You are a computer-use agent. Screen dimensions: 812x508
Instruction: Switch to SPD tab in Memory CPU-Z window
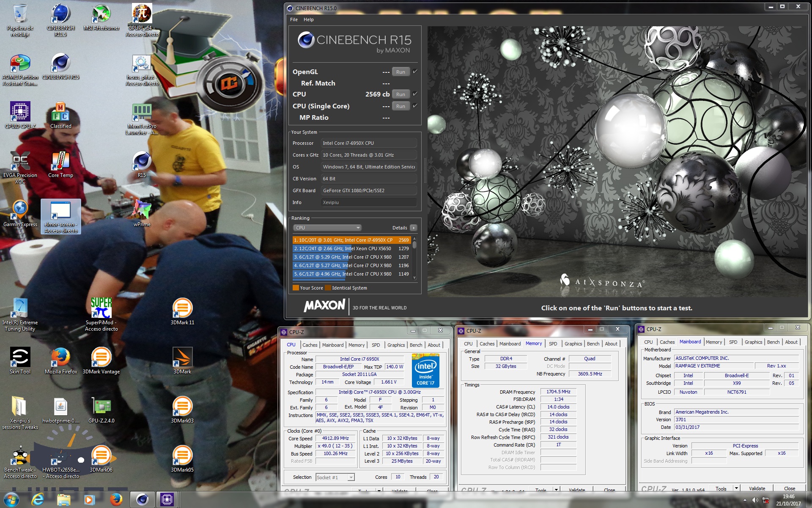[x=553, y=344]
